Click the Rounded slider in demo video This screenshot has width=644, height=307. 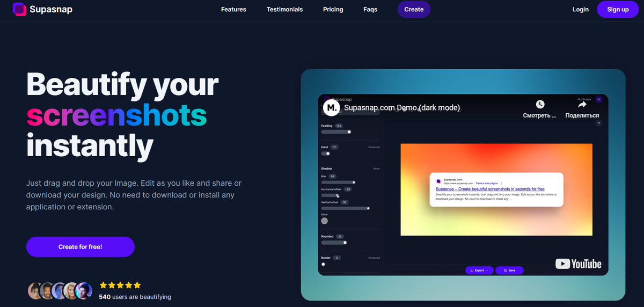tap(334, 243)
